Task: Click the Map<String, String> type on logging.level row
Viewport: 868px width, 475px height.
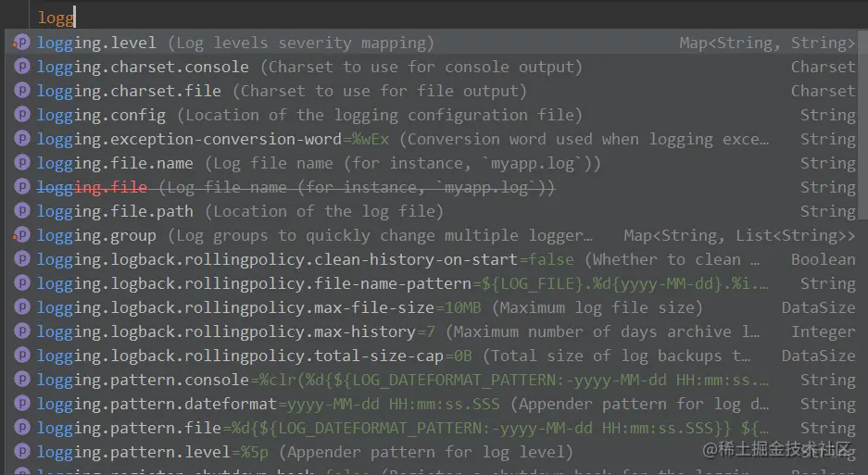Action: 767,43
